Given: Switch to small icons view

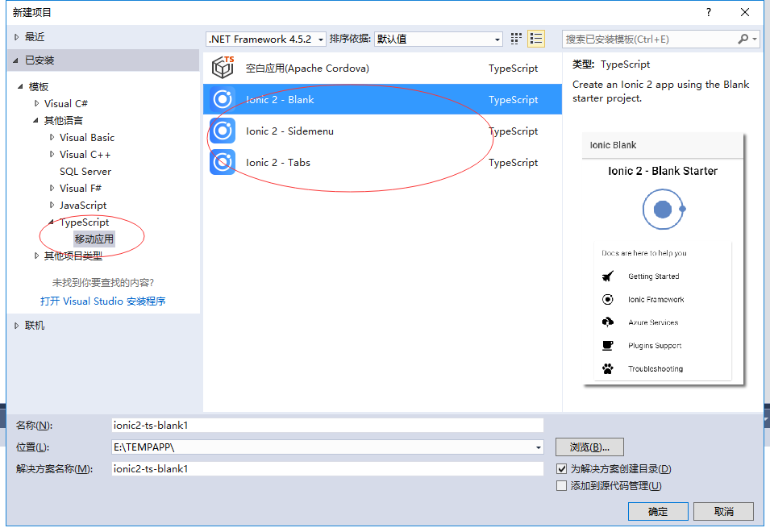Looking at the screenshot, I should (x=516, y=39).
